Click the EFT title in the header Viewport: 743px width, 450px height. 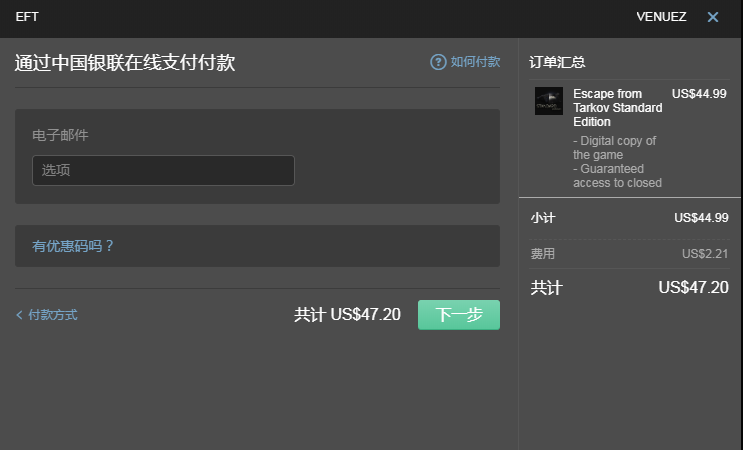[x=27, y=17]
